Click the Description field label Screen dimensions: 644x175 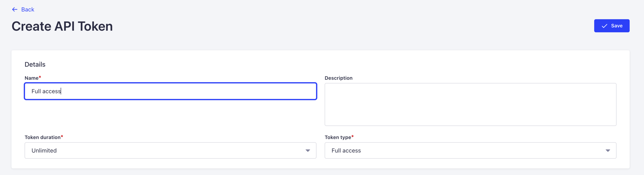(x=338, y=78)
